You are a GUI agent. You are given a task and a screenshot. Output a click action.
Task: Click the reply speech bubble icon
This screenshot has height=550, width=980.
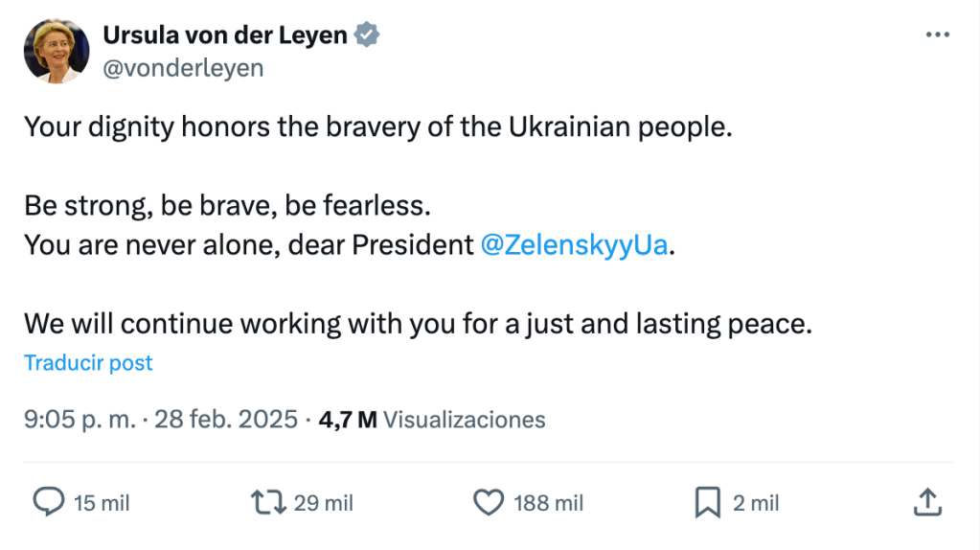49,502
